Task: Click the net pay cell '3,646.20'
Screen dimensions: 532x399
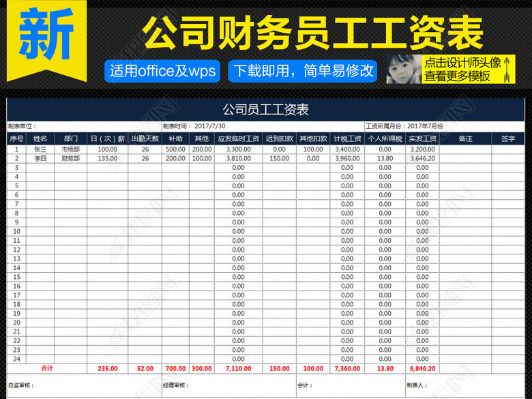Action: click(422, 158)
